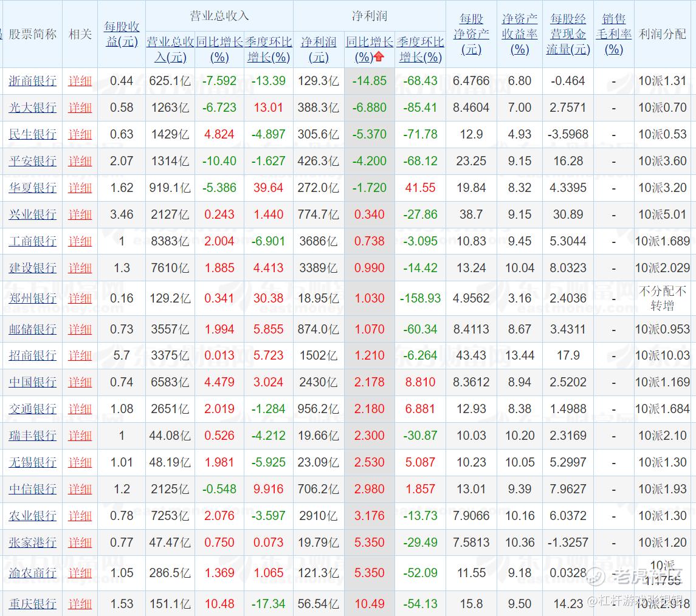Sort by 每股净资产(元) column header
Viewport: 696px width, 616px height.
pos(472,34)
